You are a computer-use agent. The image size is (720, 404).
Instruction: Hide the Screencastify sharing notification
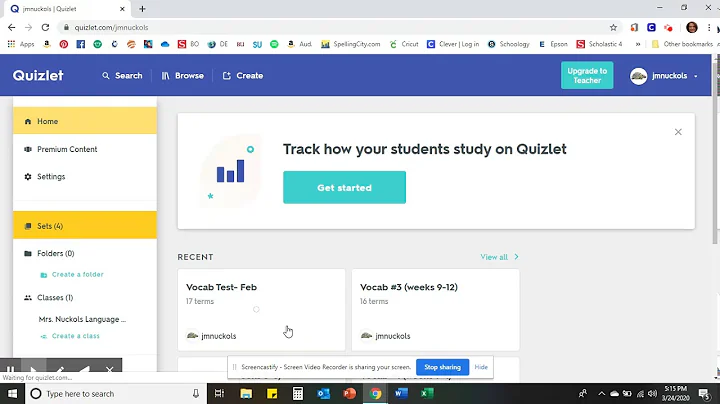click(x=481, y=367)
